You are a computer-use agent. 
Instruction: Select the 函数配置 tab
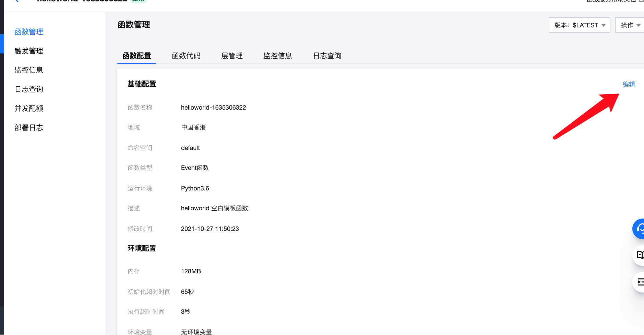click(x=136, y=56)
